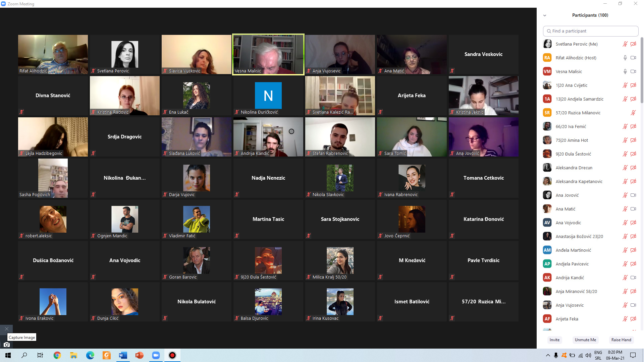Viewport: 644px width, 362px height.
Task: Select Vesna Malisic active speaker tile
Action: pos(268,54)
